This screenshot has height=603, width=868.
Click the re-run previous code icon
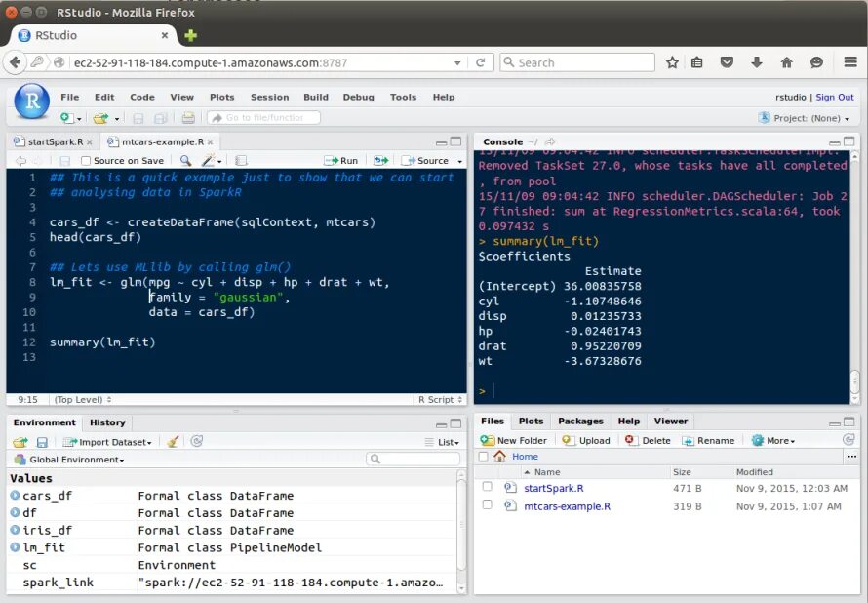tap(381, 161)
